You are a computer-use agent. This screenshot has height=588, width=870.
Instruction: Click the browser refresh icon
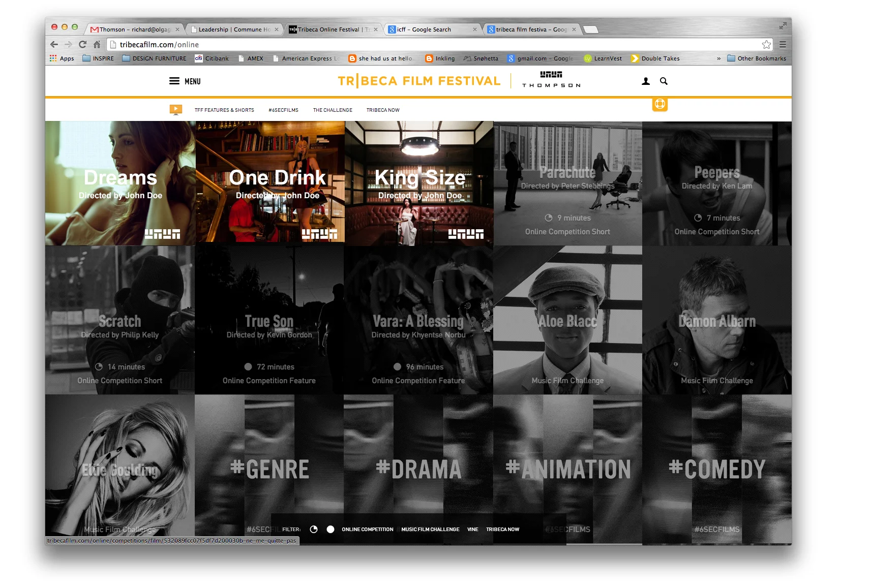click(82, 45)
